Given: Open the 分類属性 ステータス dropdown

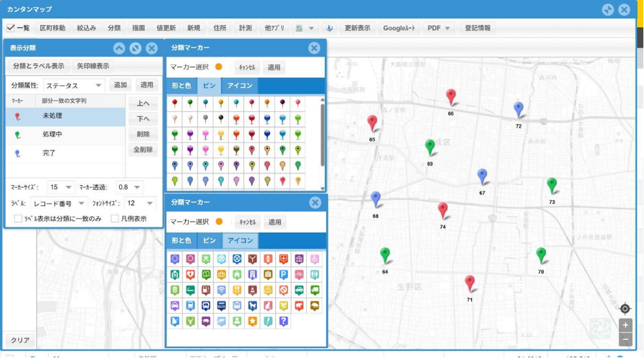Looking at the screenshot, I should click(x=73, y=86).
